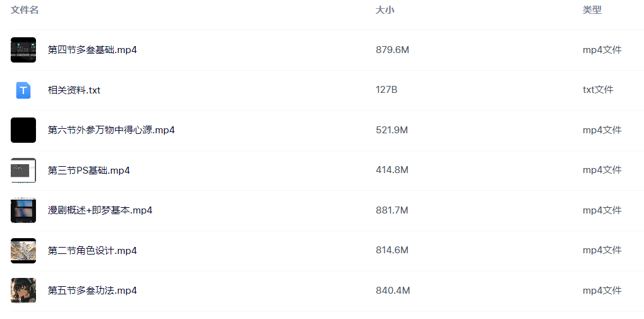
Task: Open the file 第五节多叁功法.mp4
Action: coord(92,291)
